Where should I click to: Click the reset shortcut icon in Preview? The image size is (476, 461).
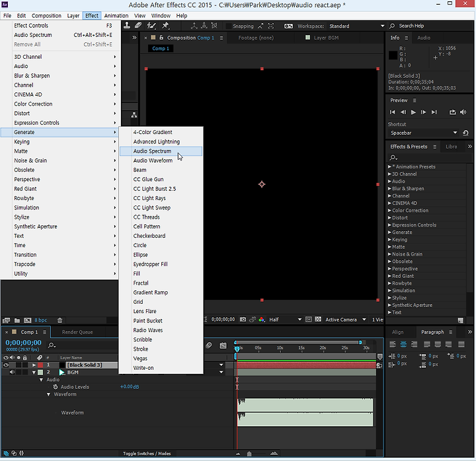coord(465,133)
